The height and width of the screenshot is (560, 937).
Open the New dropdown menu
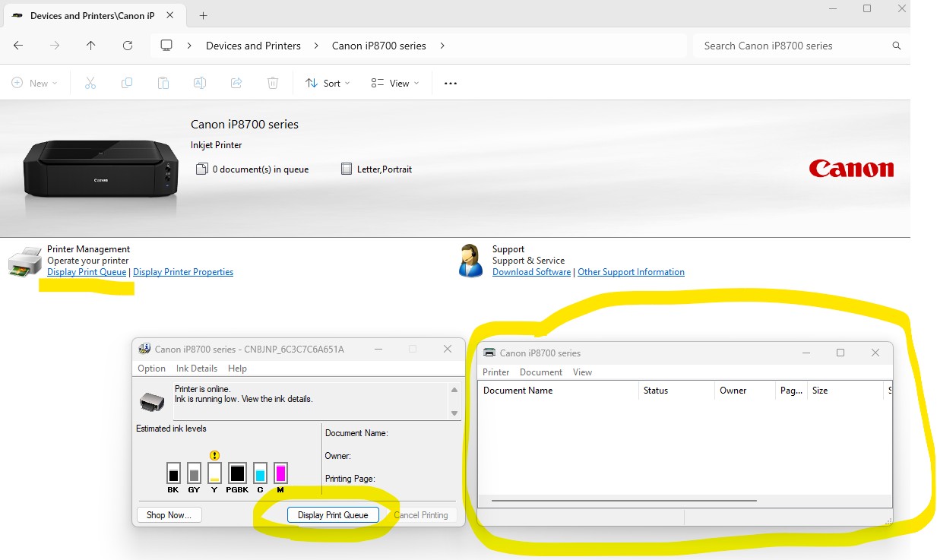(x=35, y=83)
